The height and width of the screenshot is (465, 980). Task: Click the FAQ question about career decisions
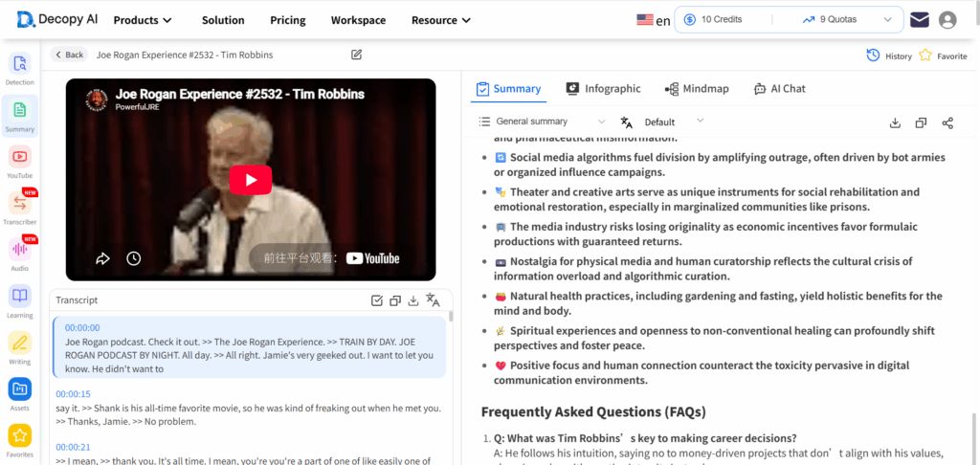[645, 437]
